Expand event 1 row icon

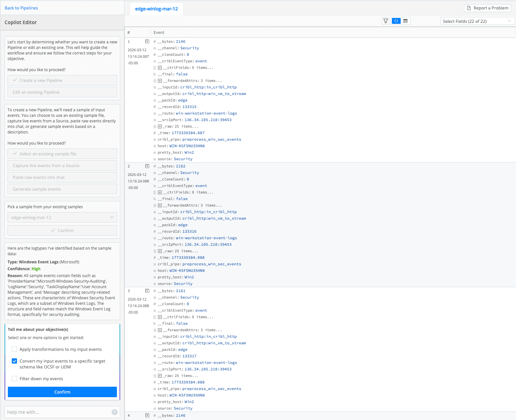(x=147, y=41)
